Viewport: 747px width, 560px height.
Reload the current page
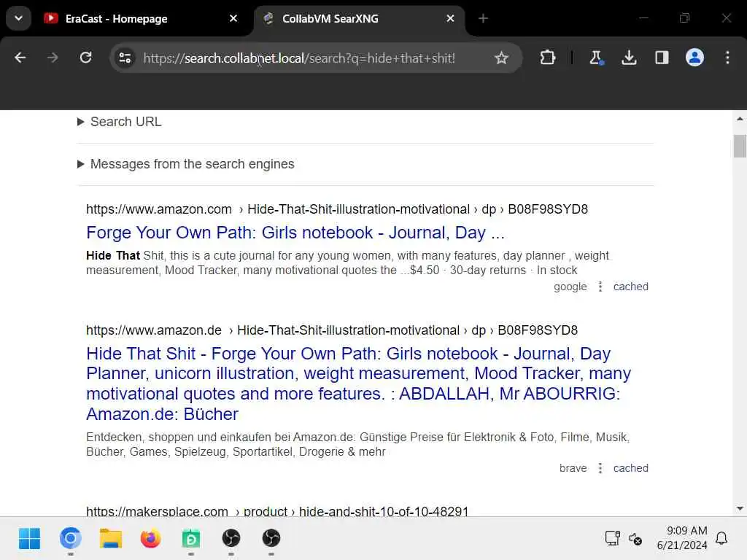coord(86,58)
